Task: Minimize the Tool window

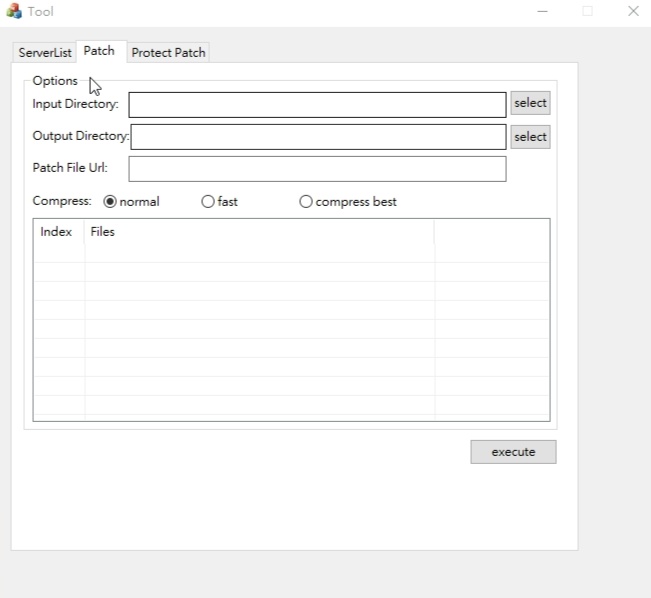Action: pyautogui.click(x=542, y=11)
